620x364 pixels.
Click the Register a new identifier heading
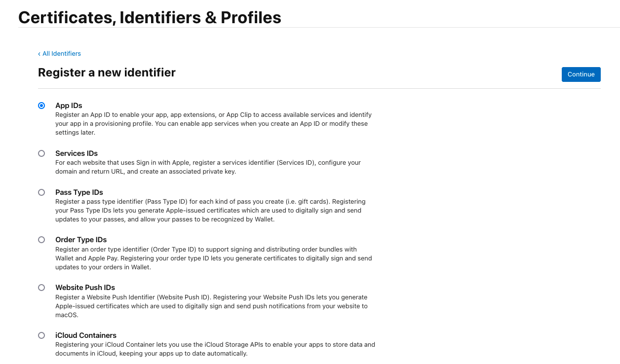107,73
